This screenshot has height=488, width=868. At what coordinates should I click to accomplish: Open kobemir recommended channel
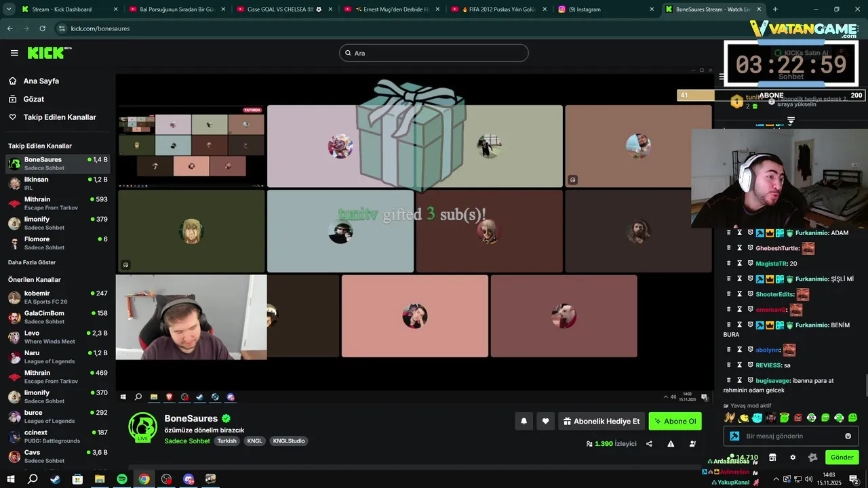coord(58,297)
